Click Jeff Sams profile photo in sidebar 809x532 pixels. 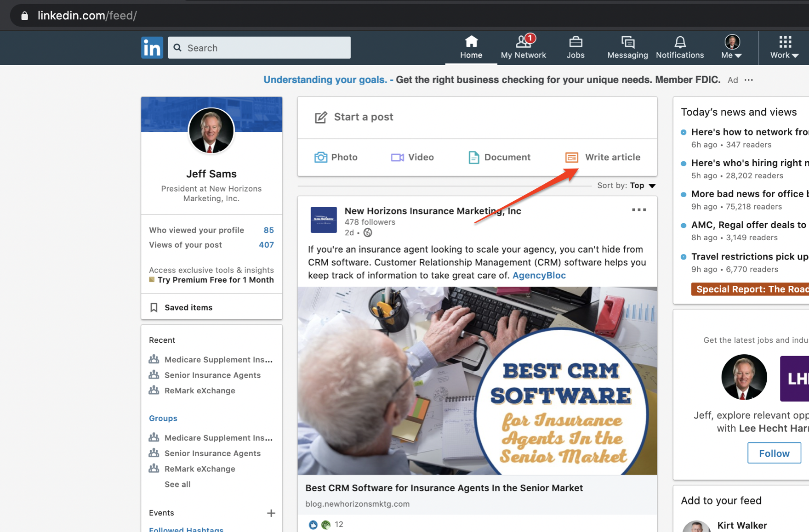coord(211,130)
